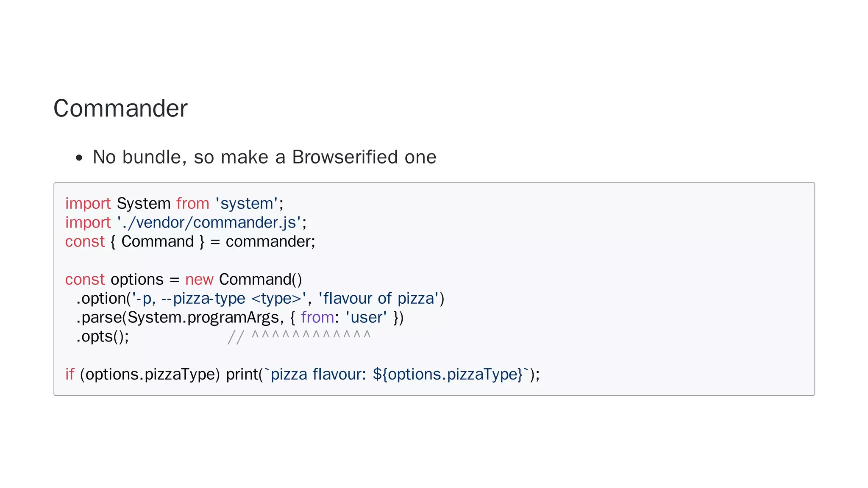
Task: Click the ".opts();" method call
Action: 102,337
